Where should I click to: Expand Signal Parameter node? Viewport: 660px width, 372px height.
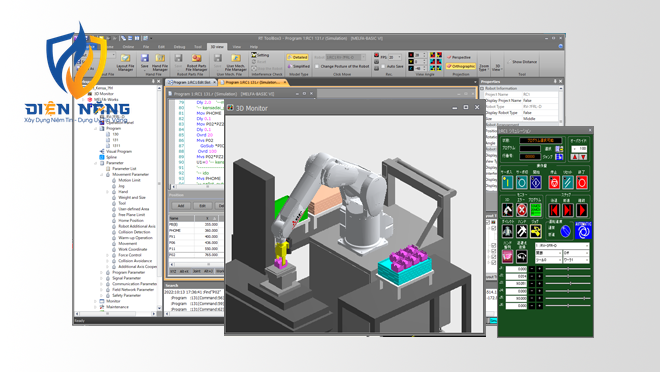tap(101, 278)
